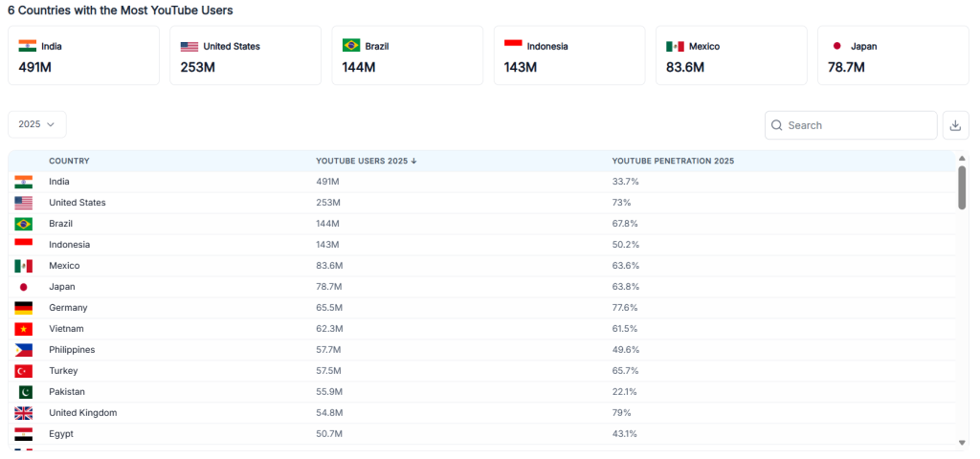Open the 2025 year dropdown
980x459 pixels.
[37, 124]
